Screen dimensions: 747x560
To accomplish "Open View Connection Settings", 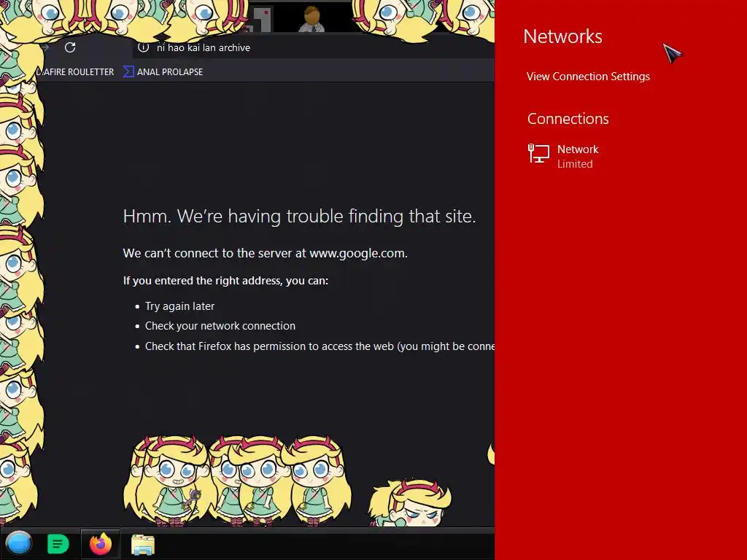I will point(588,76).
